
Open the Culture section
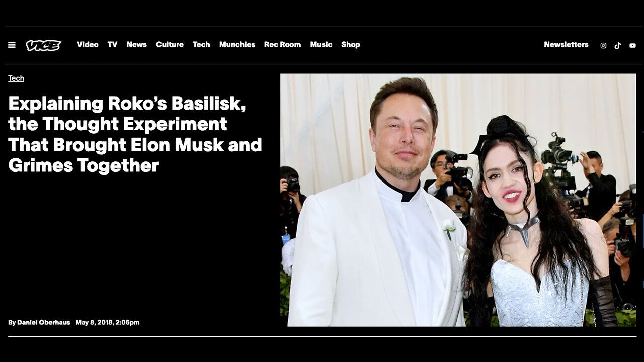170,44
